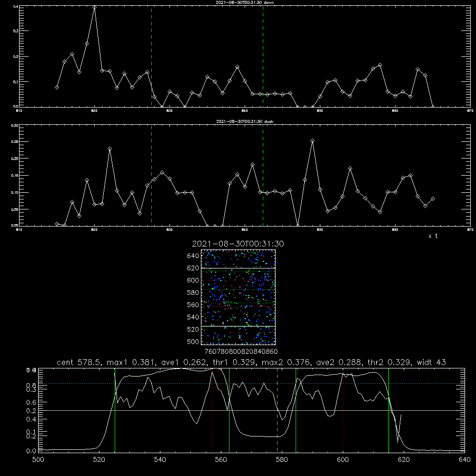Click the '540' x-axis label of bottom plot

160,460
